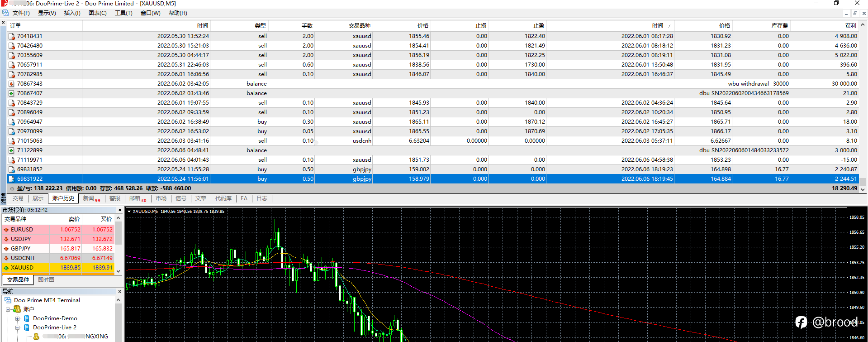Click the accounts group icon in navigator
The width and height of the screenshot is (868, 342).
pos(17,309)
